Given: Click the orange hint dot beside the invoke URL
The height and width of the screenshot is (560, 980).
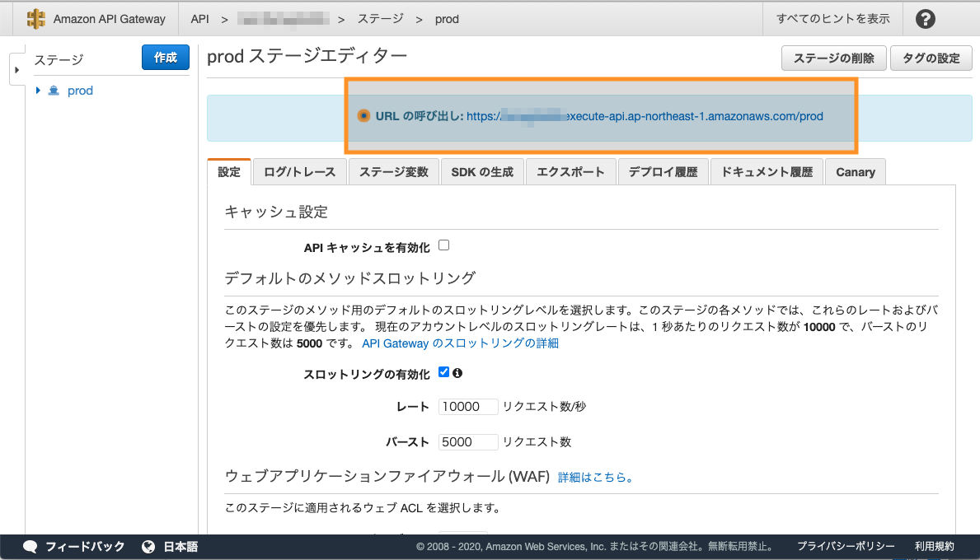Looking at the screenshot, I should coord(363,116).
